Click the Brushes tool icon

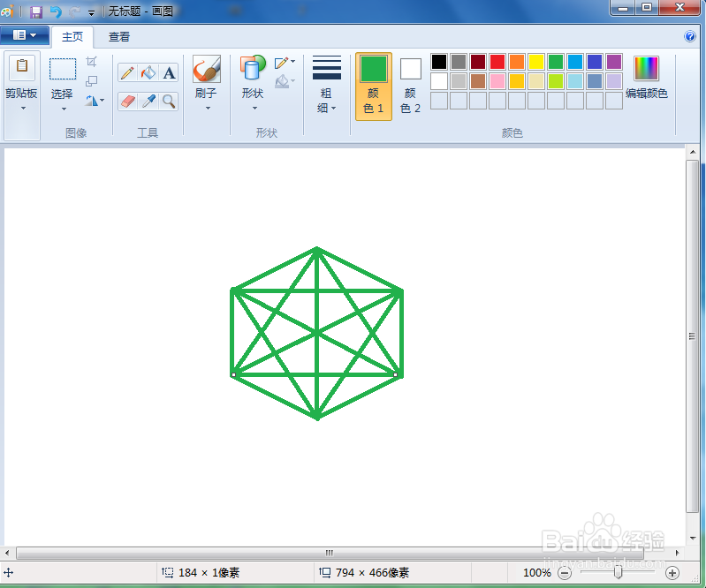click(207, 69)
